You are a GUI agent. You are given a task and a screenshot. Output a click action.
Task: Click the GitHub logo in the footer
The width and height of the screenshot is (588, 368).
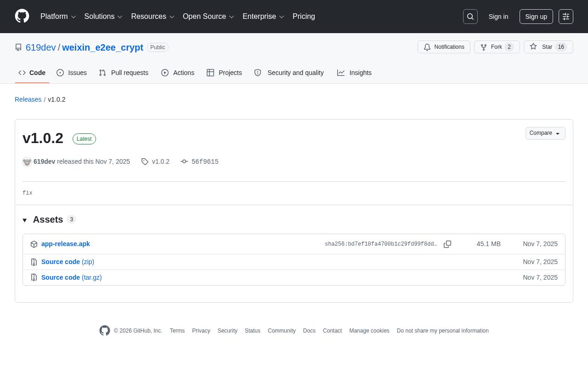point(105,331)
